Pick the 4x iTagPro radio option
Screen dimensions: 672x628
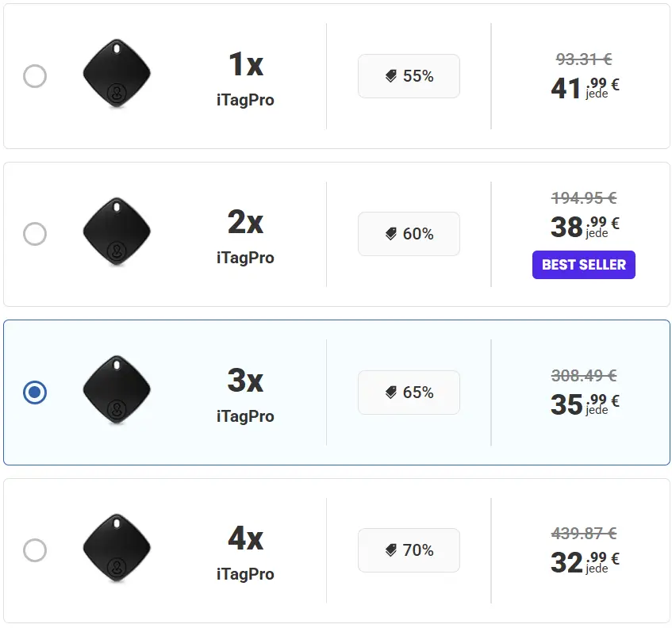tap(35, 549)
